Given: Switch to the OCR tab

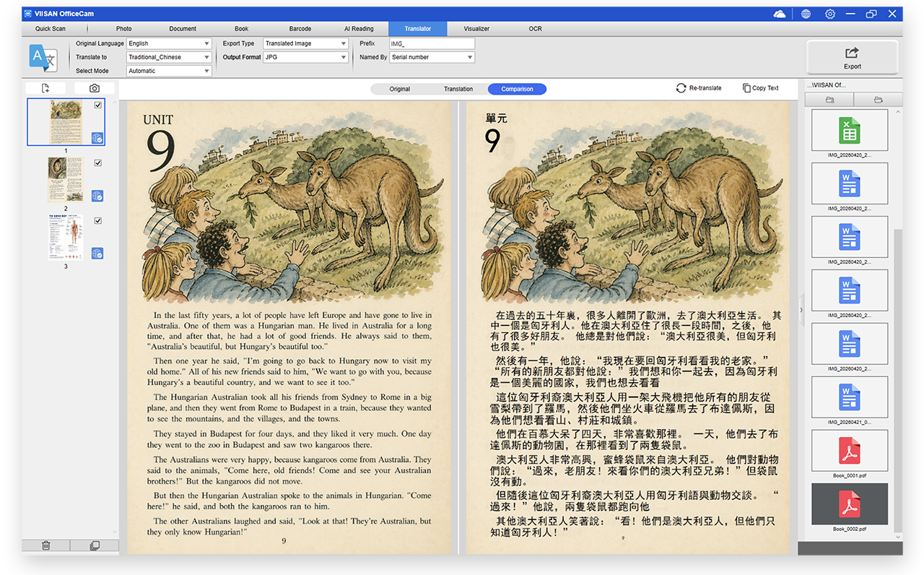Looking at the screenshot, I should tap(535, 29).
